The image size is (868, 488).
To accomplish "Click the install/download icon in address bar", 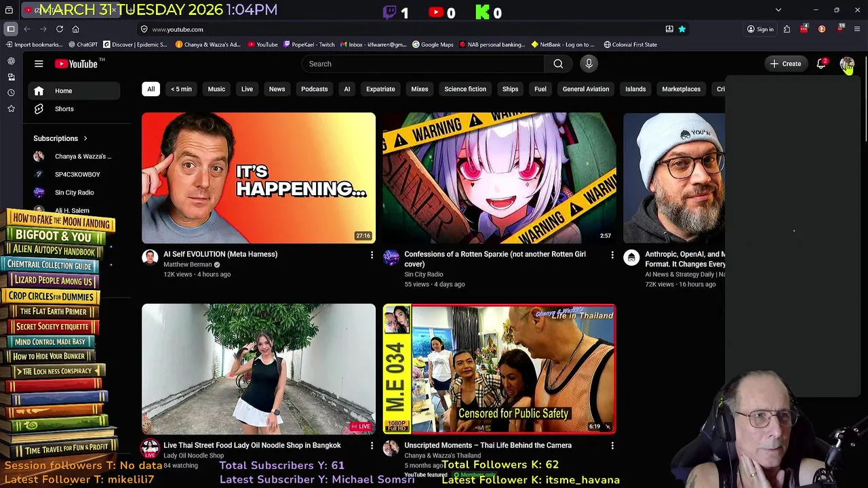I will tap(669, 29).
